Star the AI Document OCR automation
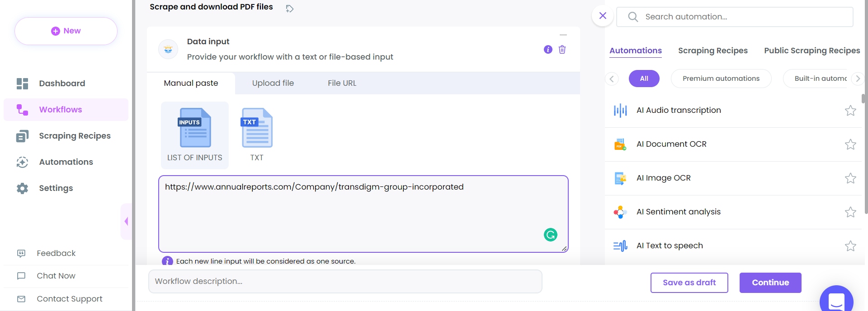 tap(850, 144)
